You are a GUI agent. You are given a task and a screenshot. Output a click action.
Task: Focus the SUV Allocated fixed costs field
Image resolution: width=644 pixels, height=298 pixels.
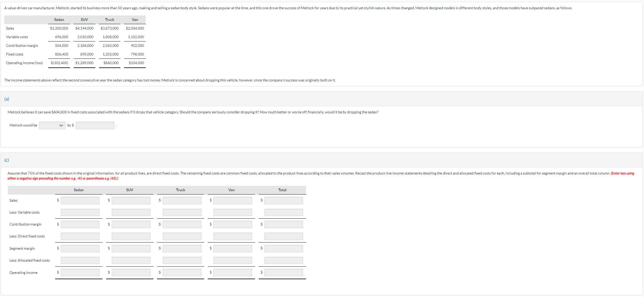point(131,260)
